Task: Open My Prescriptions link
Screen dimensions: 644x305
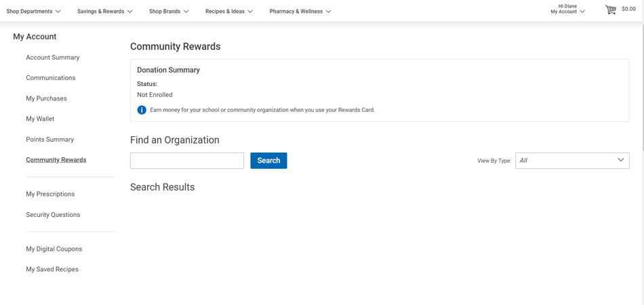Action: pos(50,194)
